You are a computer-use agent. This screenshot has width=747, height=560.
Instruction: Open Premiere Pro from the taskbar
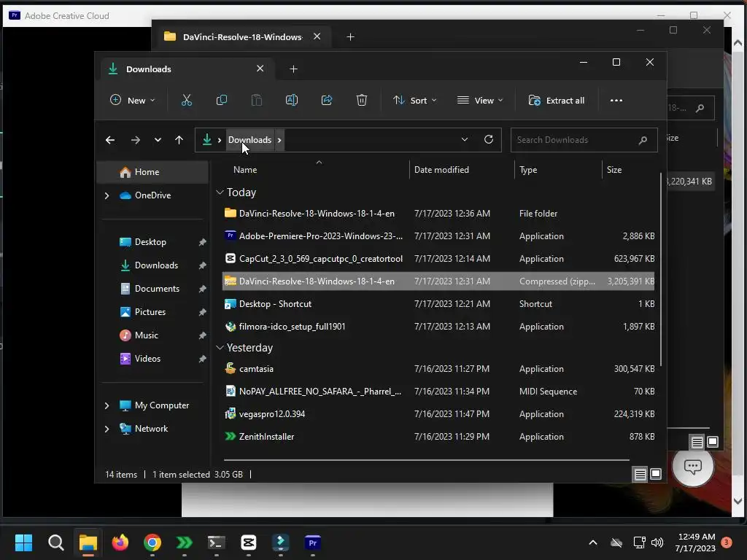[x=312, y=542]
